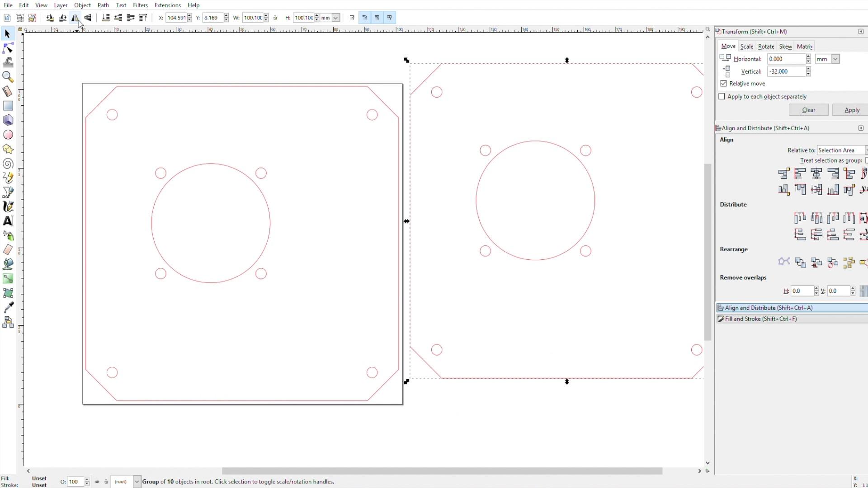Screen dimensions: 868x488
Task: Select the Node tool in toolbar
Action: click(8, 48)
